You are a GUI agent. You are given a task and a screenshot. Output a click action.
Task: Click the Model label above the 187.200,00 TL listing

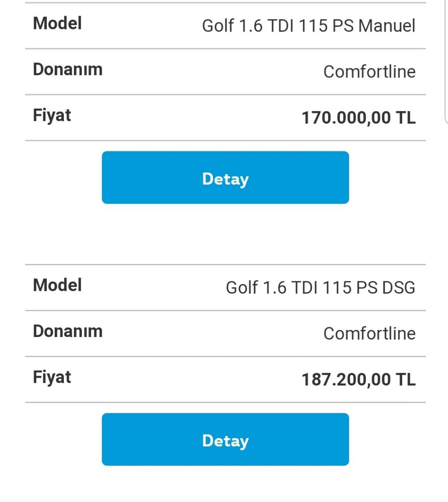click(57, 285)
